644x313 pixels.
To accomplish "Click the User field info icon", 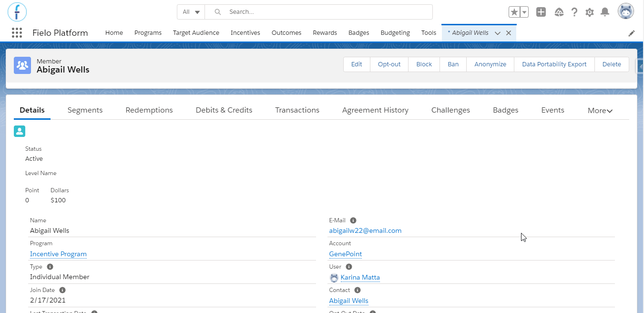I will point(348,267).
